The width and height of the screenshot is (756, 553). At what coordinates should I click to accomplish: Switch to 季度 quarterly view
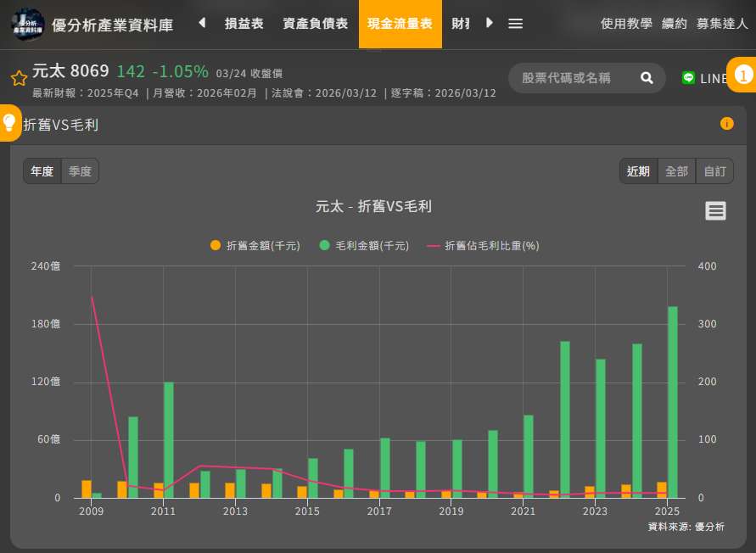pos(80,171)
